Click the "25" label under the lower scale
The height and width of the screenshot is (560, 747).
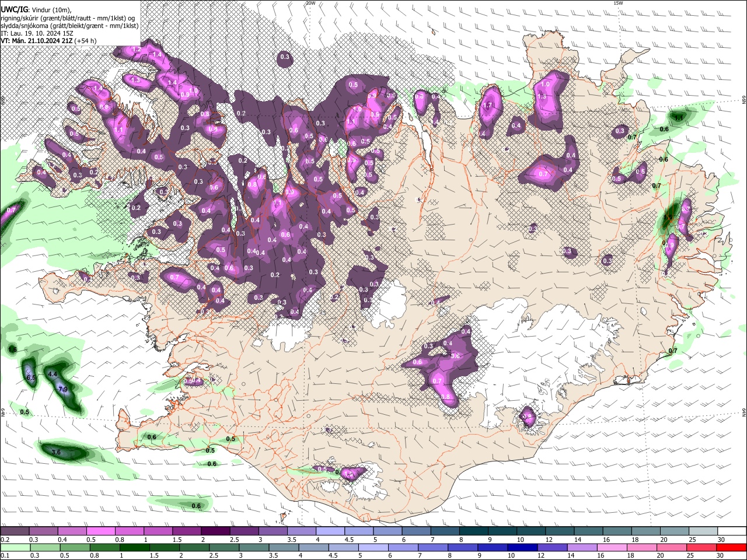coord(690,555)
